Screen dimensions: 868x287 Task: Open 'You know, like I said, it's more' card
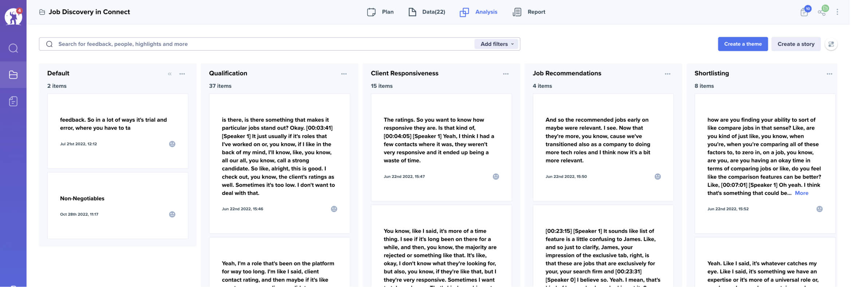click(x=441, y=247)
